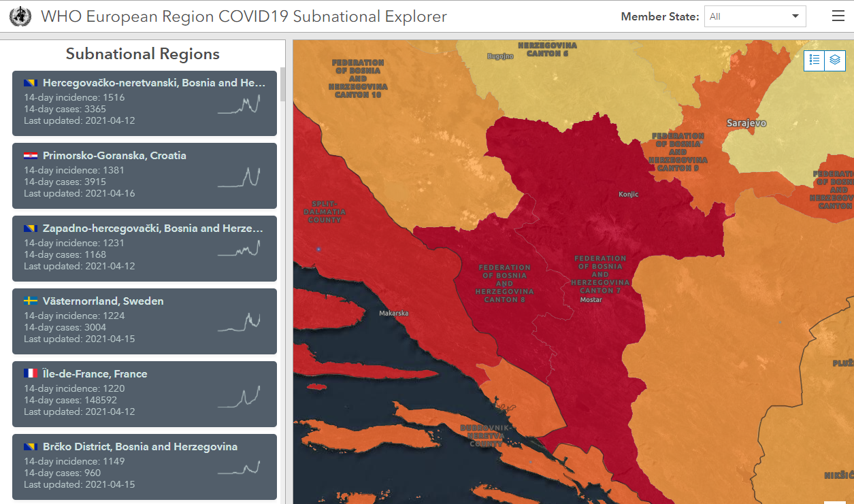Select the Primorsko-Goranska, Croatia card
The height and width of the screenshot is (504, 854).
[144, 175]
